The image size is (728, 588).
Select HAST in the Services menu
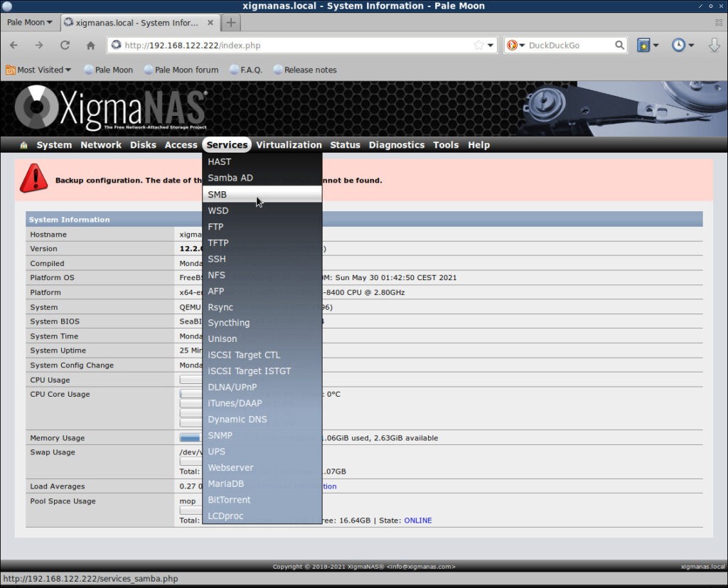[262, 161]
